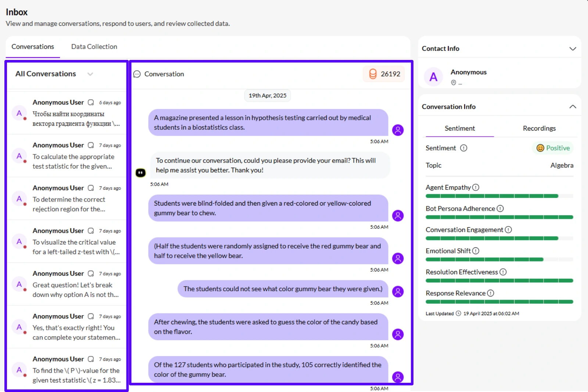
Task: Click the chat icon on the 6 days ago conversation
Action: (x=91, y=102)
